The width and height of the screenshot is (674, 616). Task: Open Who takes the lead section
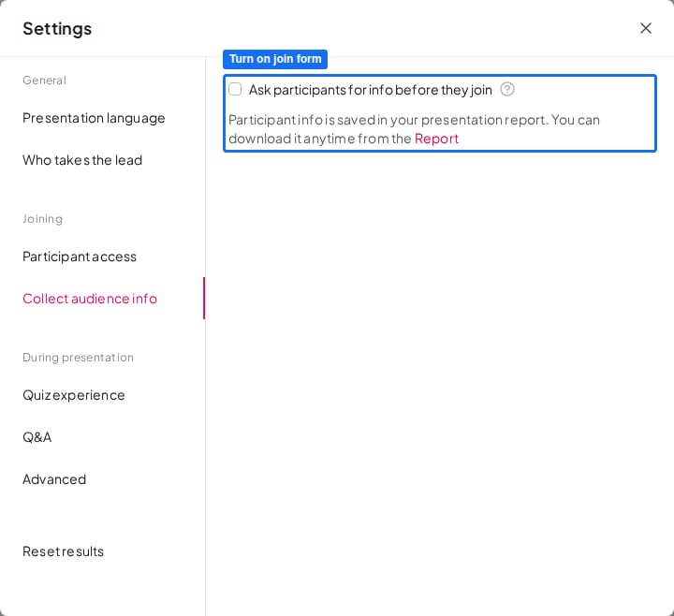[82, 160]
